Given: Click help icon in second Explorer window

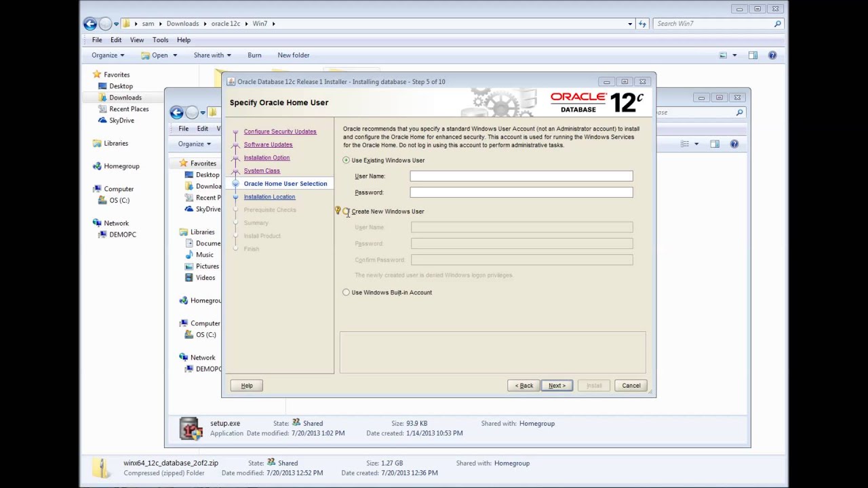Looking at the screenshot, I should click(734, 144).
